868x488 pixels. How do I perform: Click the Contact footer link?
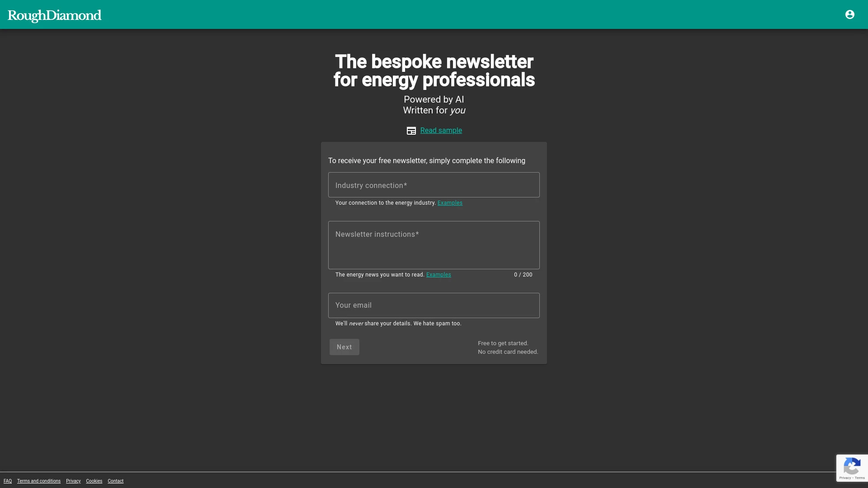coord(116,481)
